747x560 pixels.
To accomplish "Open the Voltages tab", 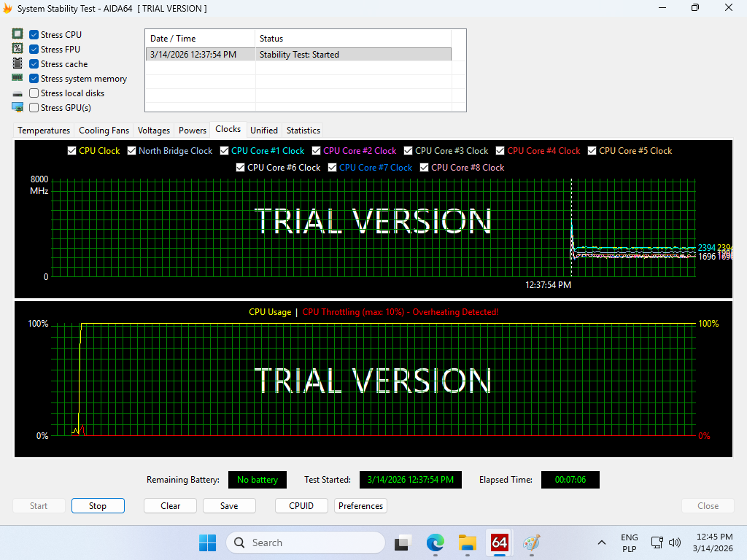I will [x=154, y=131].
